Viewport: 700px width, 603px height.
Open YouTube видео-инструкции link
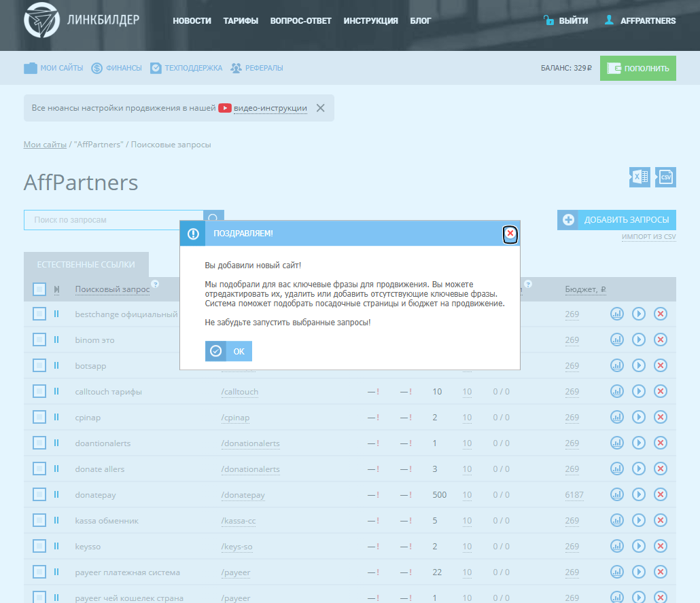click(x=270, y=108)
